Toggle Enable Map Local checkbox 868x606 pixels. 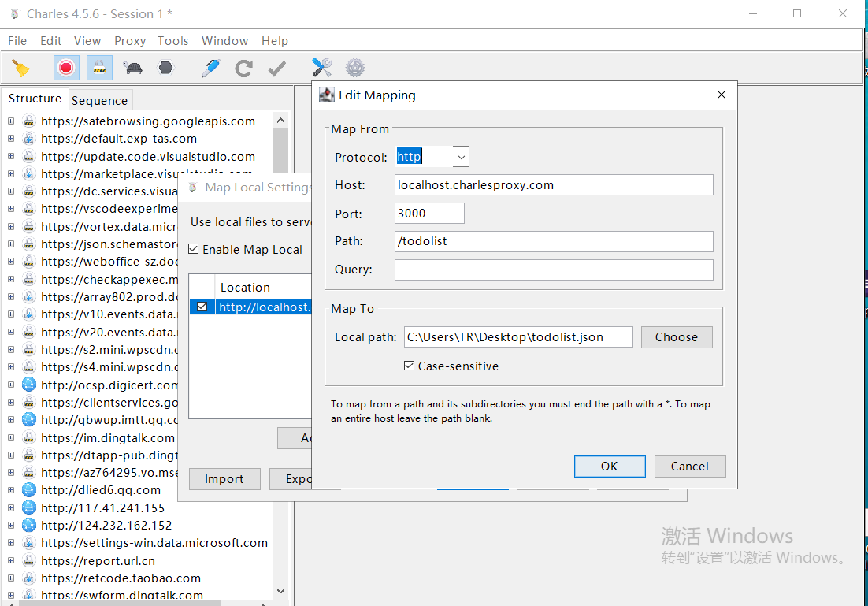193,249
